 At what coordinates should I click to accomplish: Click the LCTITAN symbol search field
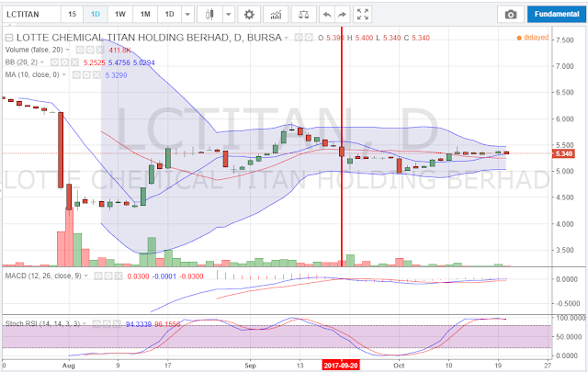point(31,15)
